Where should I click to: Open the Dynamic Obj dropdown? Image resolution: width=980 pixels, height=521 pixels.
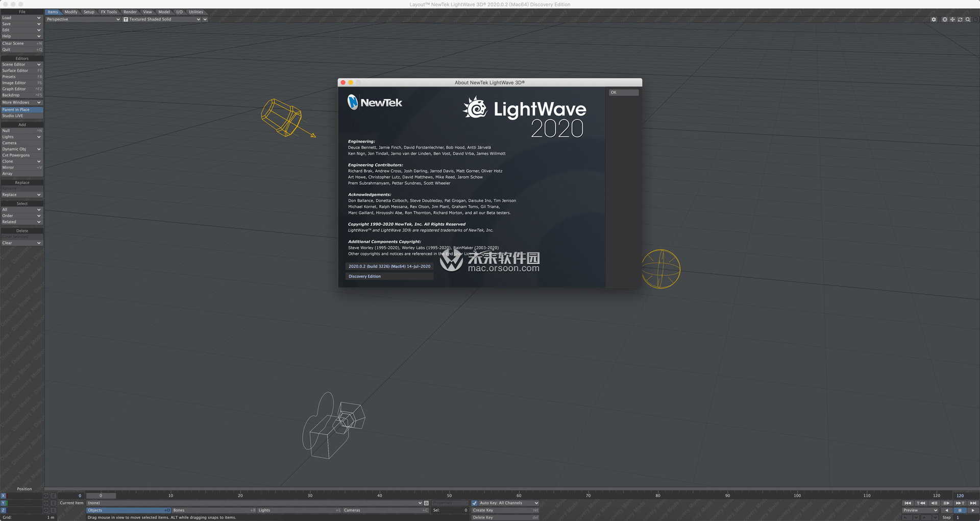[22, 149]
